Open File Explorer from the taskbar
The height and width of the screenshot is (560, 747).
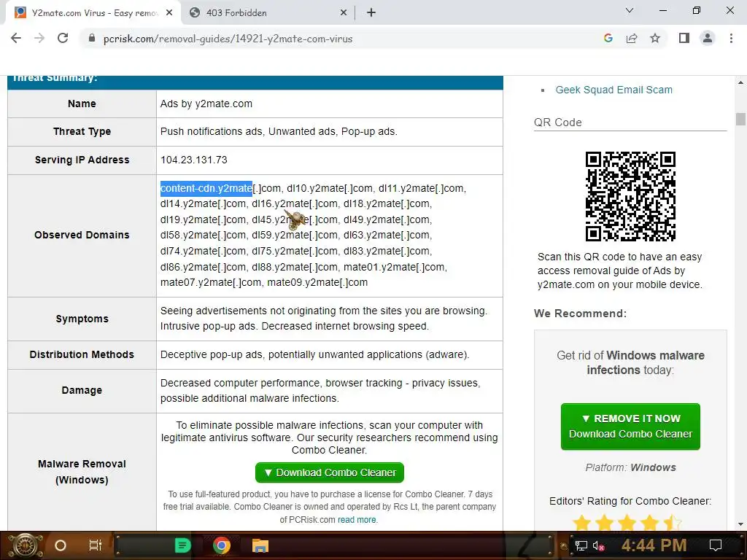(x=260, y=545)
